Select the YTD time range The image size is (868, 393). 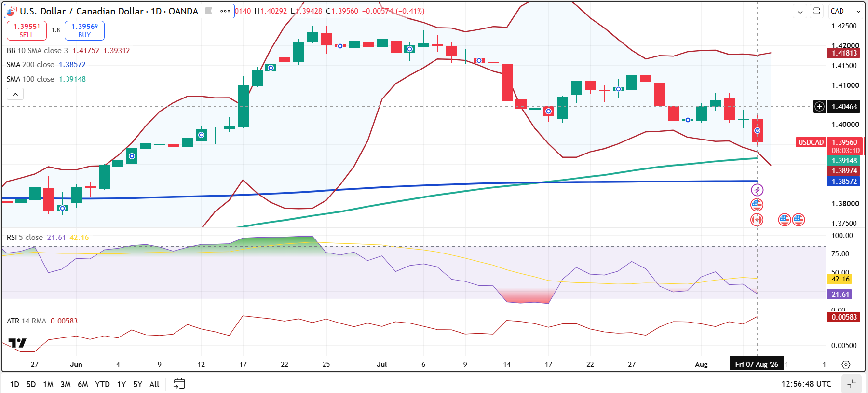pos(102,384)
